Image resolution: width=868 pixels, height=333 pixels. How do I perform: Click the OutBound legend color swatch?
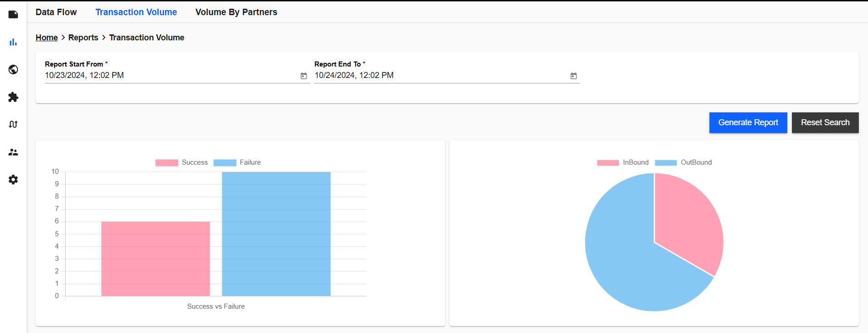pyautogui.click(x=666, y=162)
